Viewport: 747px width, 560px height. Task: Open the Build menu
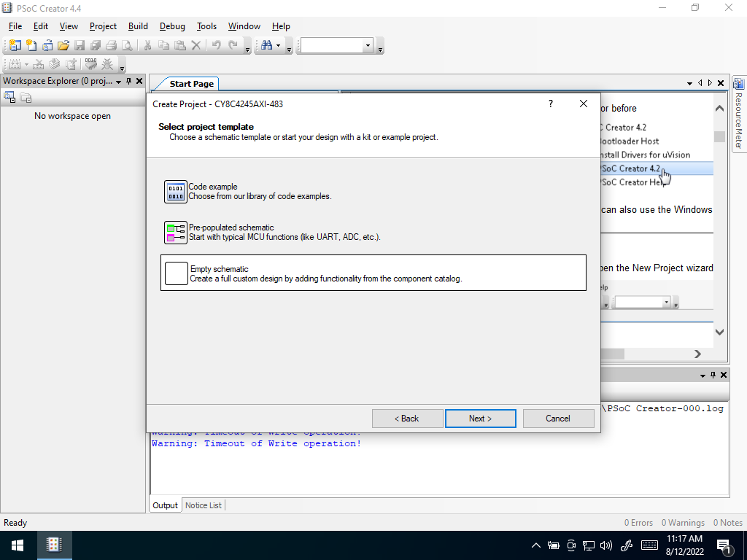pyautogui.click(x=138, y=26)
